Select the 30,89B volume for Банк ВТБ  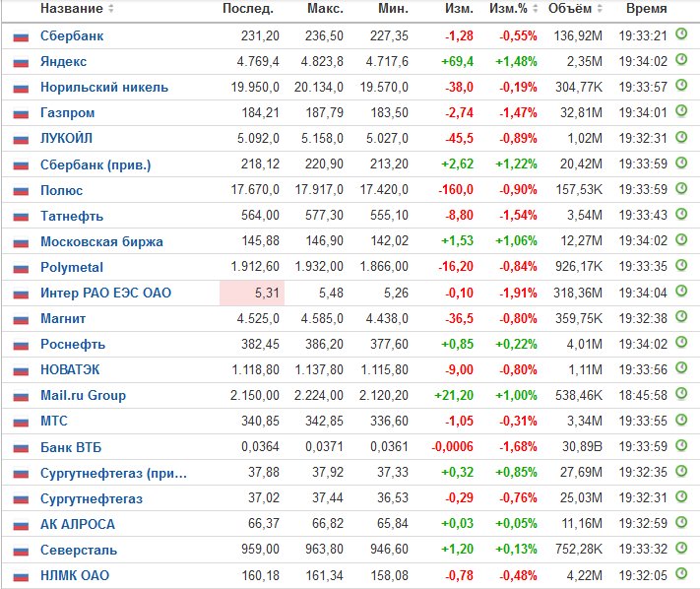(582, 446)
